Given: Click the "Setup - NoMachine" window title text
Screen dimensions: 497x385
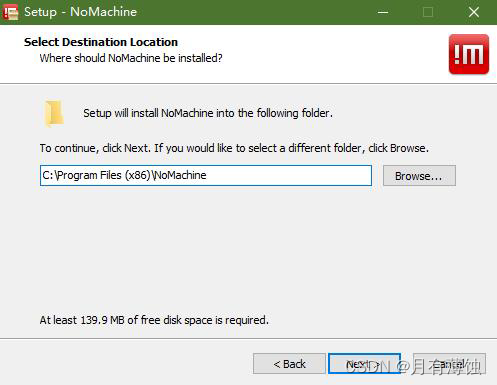Looking at the screenshot, I should point(80,12).
